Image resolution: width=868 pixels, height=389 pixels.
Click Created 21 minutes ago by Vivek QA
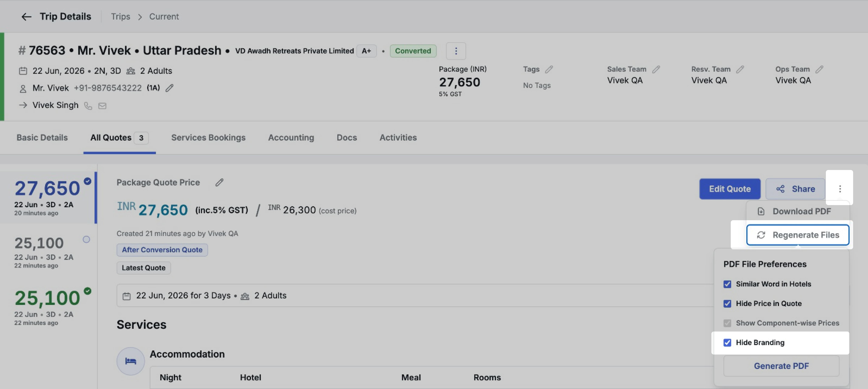[177, 234]
